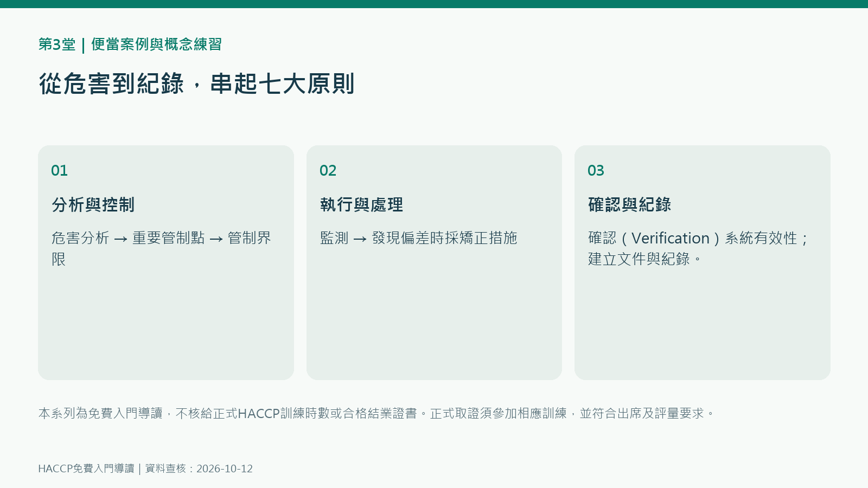Click the lesson label 第3堂 | 便當案例與概念練習
Screen dimensions: 868x488
[130, 44]
